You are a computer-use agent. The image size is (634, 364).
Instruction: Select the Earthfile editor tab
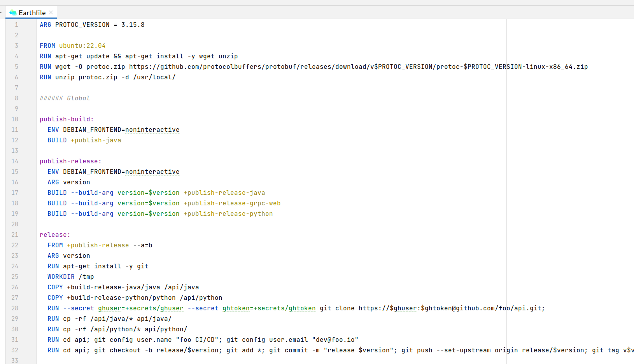pyautogui.click(x=31, y=12)
